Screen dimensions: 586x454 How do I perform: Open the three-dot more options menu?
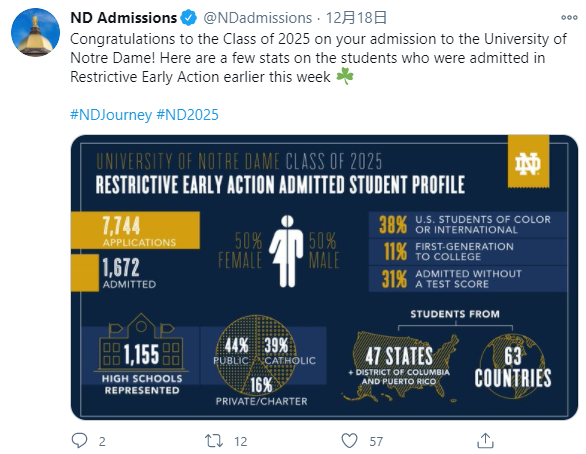pyautogui.click(x=569, y=18)
